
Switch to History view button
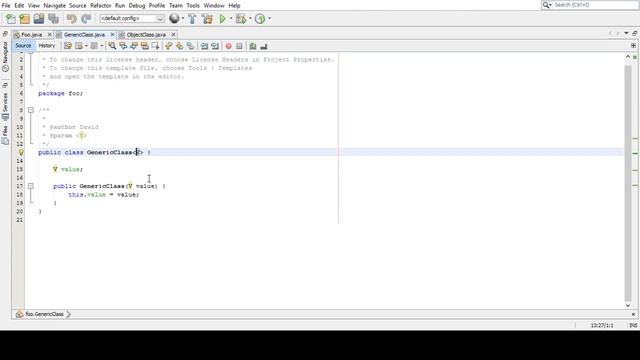pyautogui.click(x=47, y=46)
